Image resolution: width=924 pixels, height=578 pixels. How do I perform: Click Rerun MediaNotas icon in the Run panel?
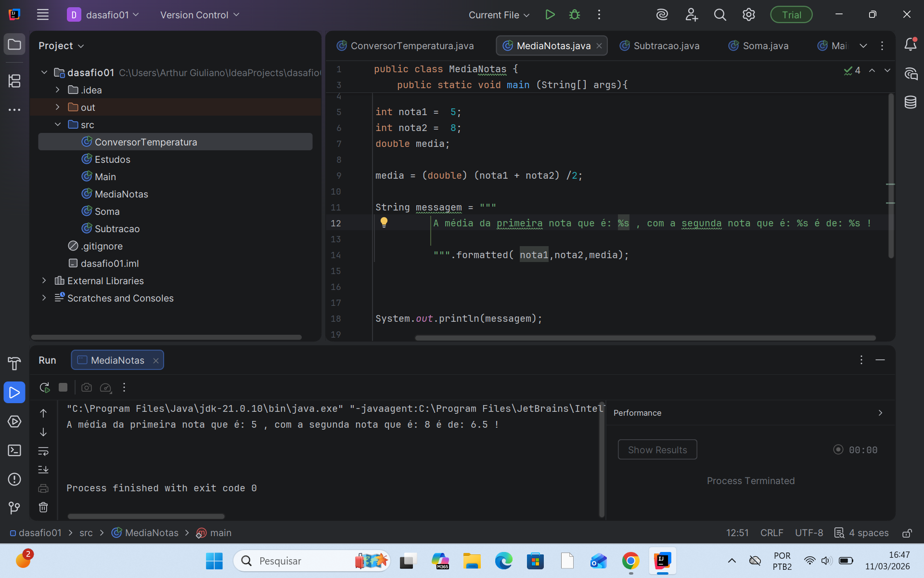[x=45, y=387]
